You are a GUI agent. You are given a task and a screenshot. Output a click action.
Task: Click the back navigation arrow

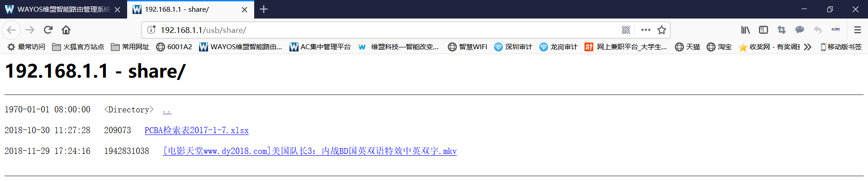click(11, 30)
